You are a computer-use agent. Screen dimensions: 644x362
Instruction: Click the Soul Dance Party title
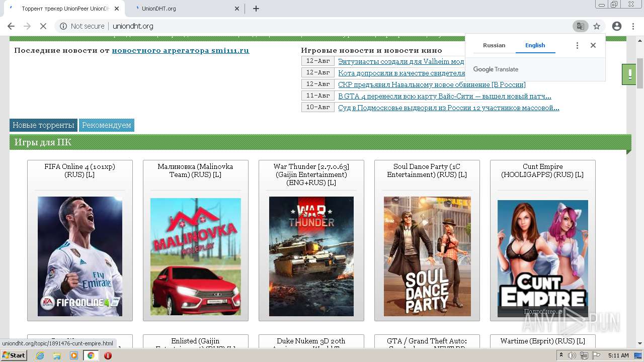(427, 170)
